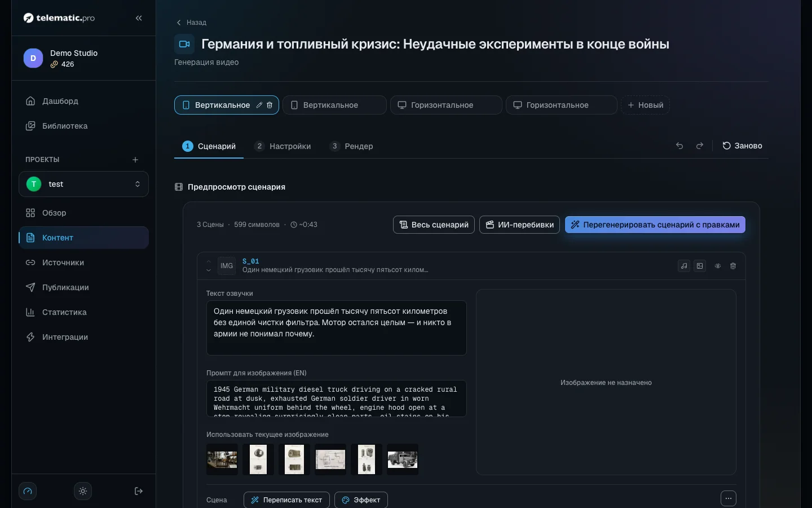Image resolution: width=812 pixels, height=508 pixels.
Task: Click into the Текст озвучки text field
Action: (x=337, y=328)
